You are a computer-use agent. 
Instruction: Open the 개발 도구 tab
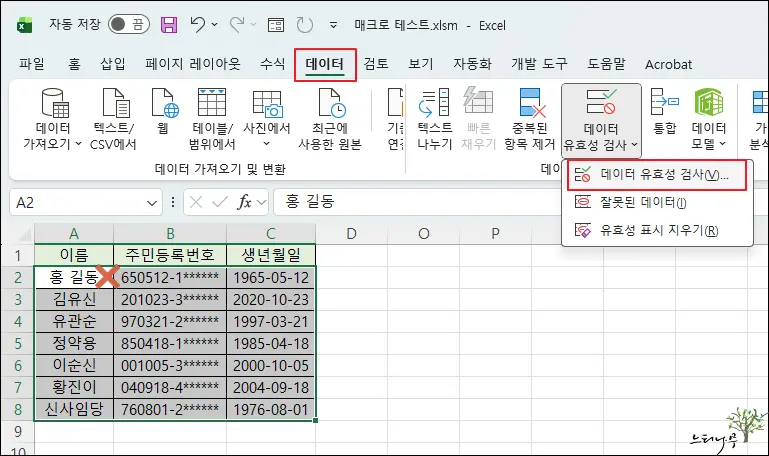click(x=539, y=64)
